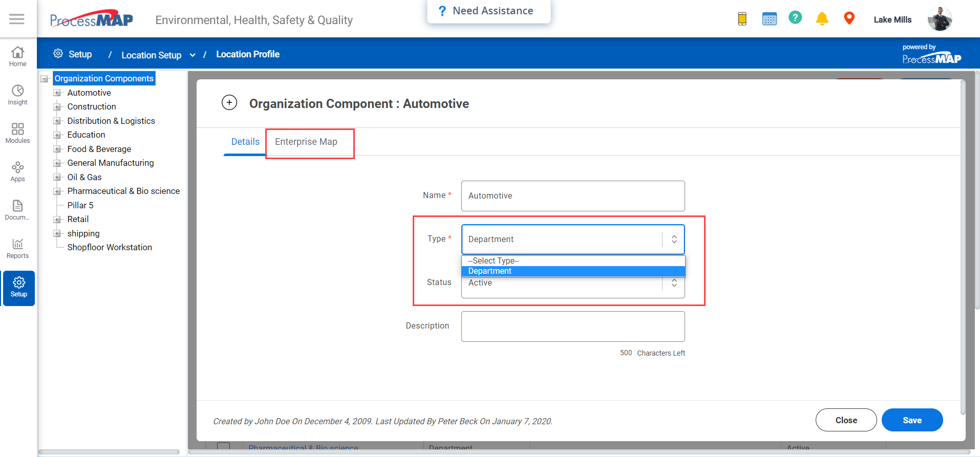
Task: Click Lake Mills user name
Action: (x=892, y=19)
